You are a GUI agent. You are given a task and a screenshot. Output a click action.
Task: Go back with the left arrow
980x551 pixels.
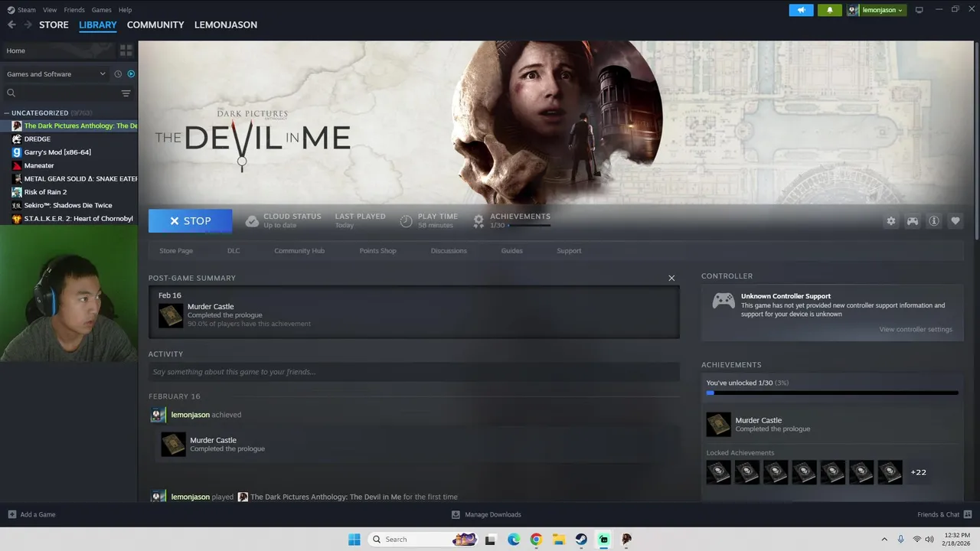(11, 24)
